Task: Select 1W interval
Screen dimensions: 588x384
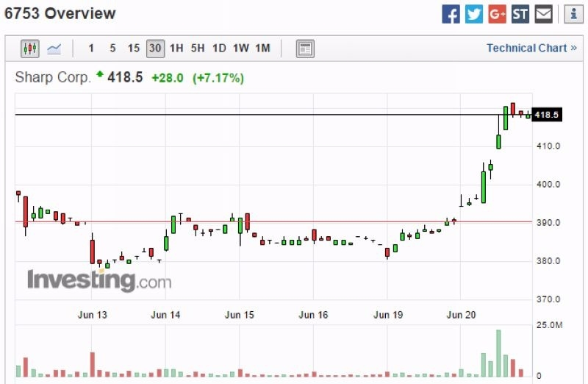Action: tap(241, 49)
